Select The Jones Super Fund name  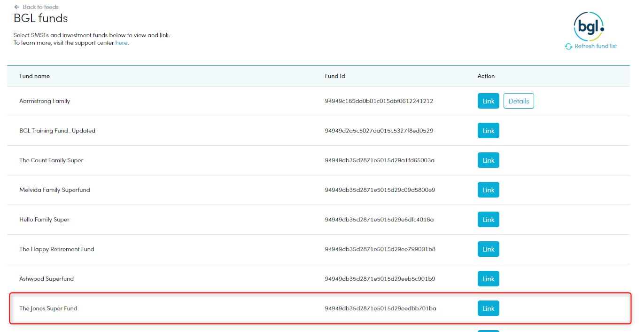pos(48,308)
